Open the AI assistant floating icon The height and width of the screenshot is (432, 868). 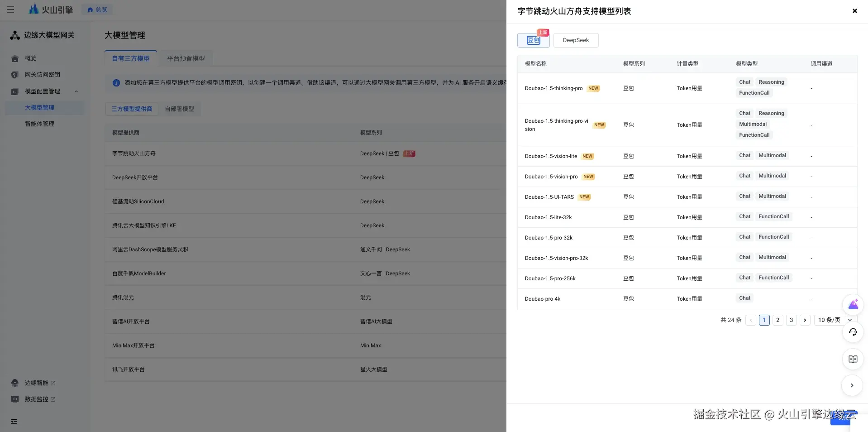(x=853, y=305)
